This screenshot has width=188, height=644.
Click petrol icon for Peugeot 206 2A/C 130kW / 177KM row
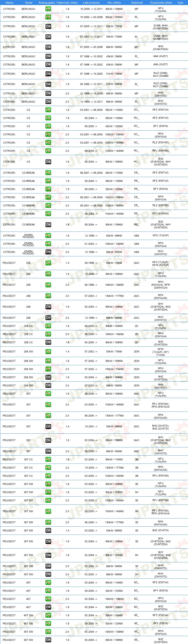pyautogui.click(x=48, y=296)
